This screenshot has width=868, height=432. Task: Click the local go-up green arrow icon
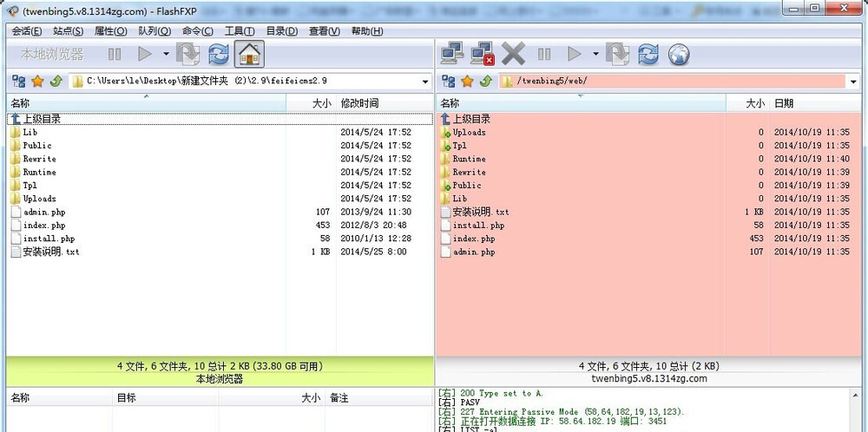pyautogui.click(x=56, y=82)
